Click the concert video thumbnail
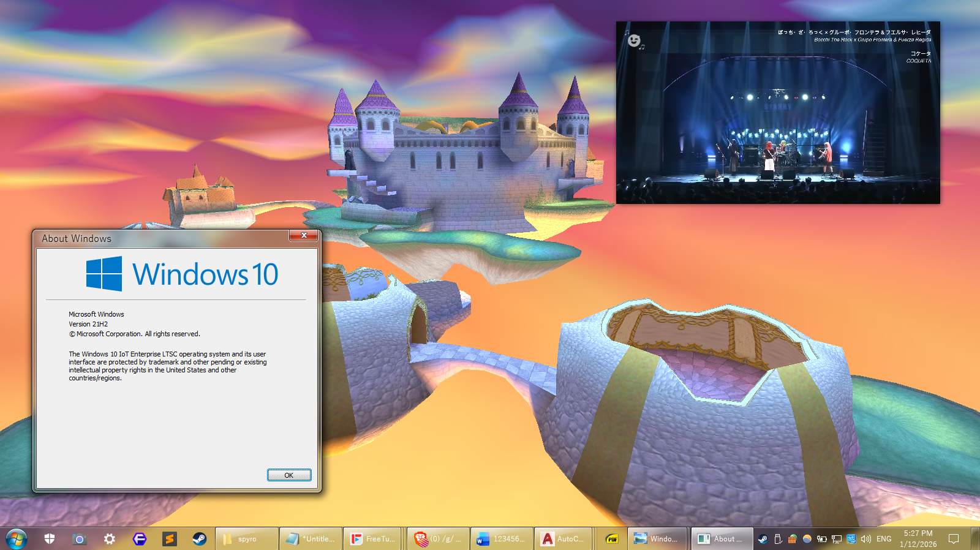980x550 pixels. [778, 113]
